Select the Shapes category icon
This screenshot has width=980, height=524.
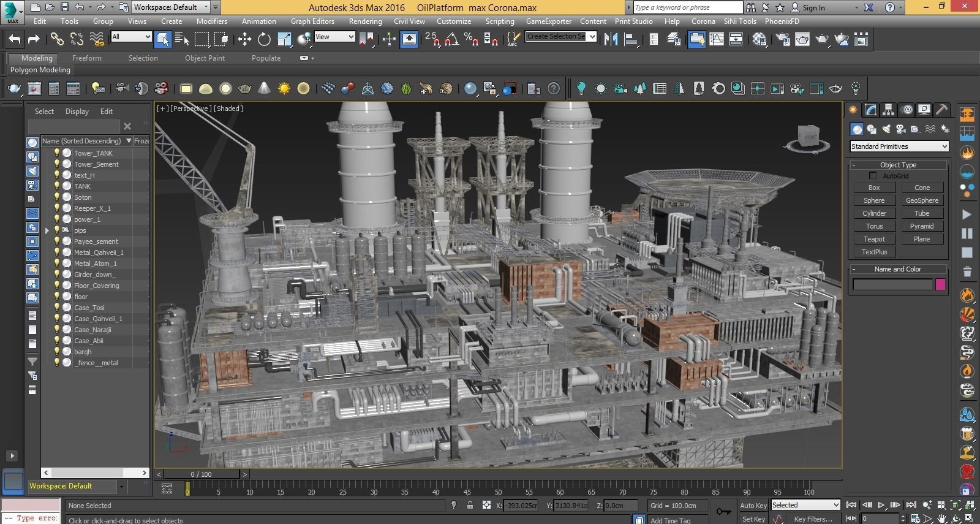(x=872, y=129)
